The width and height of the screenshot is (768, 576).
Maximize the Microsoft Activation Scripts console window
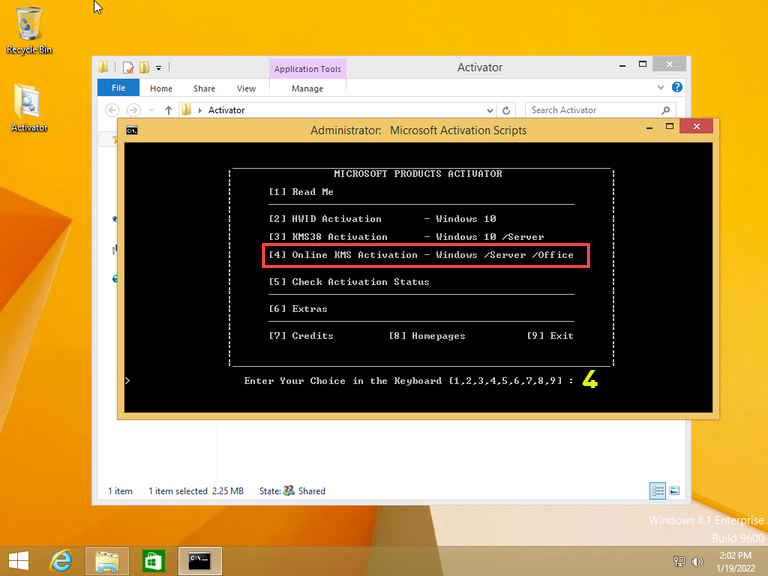click(x=670, y=127)
